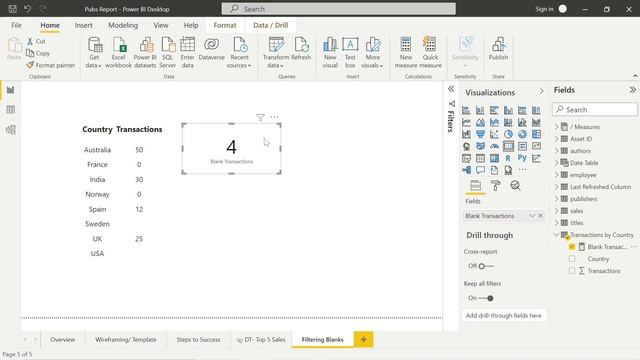
Task: Go to the Overview page tab
Action: point(62,340)
